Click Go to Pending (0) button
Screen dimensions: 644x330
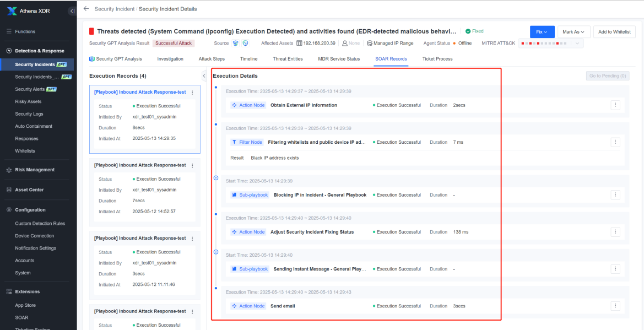coord(608,75)
